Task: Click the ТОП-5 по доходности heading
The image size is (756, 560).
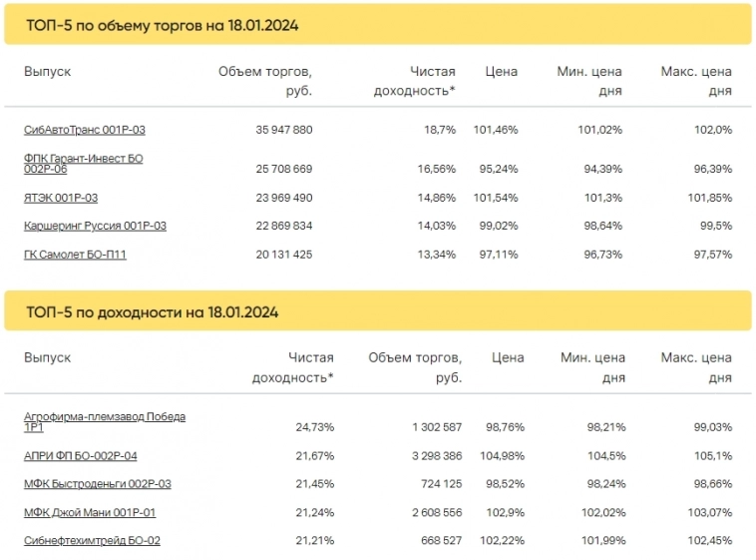Action: pos(151,312)
